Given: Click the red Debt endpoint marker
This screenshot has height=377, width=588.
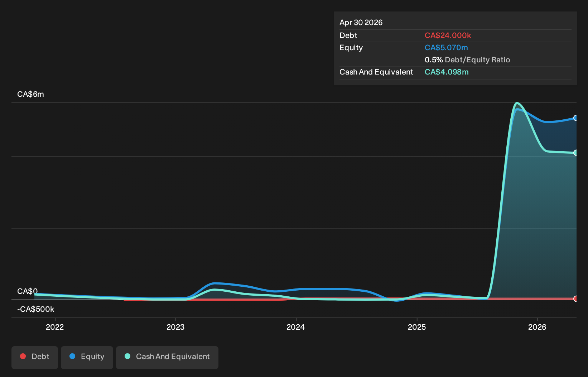Looking at the screenshot, I should click(x=576, y=299).
